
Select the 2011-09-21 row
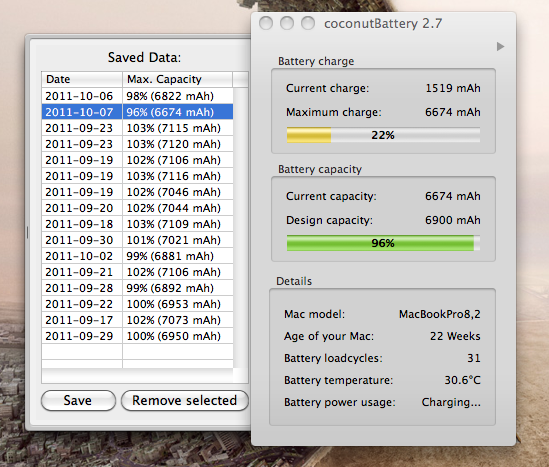137,272
